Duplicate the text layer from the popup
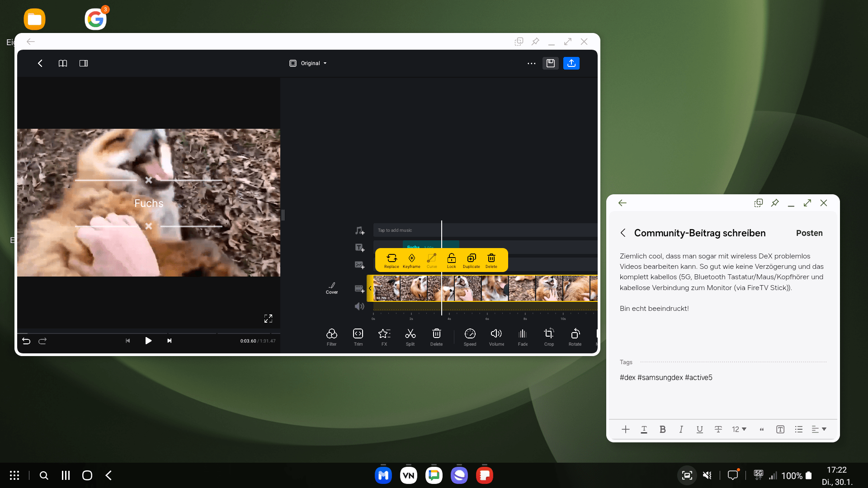The image size is (868, 488). 471,261
